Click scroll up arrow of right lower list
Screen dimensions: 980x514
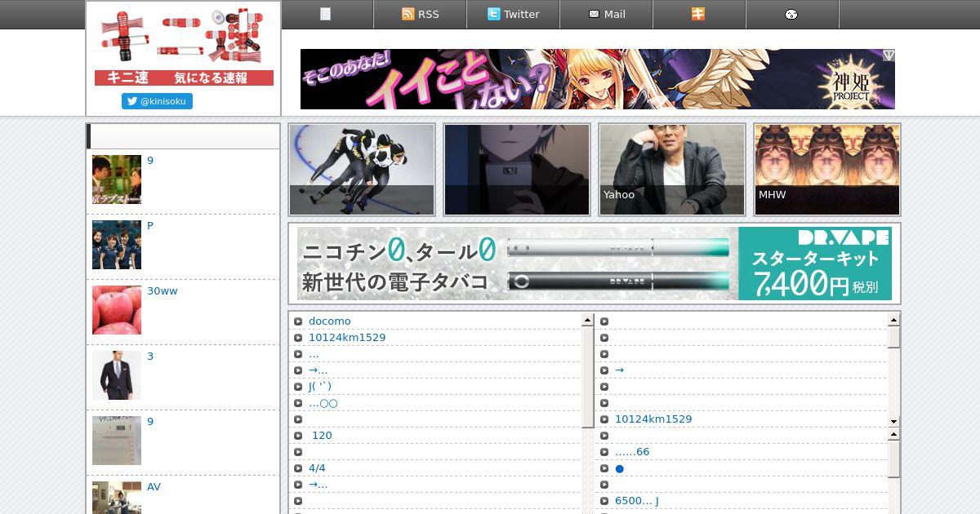click(893, 435)
